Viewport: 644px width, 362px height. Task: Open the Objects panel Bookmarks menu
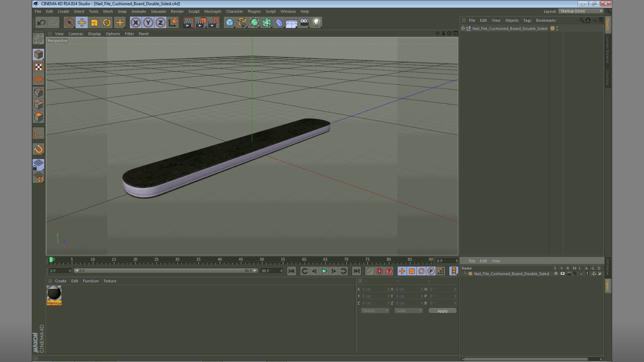546,21
